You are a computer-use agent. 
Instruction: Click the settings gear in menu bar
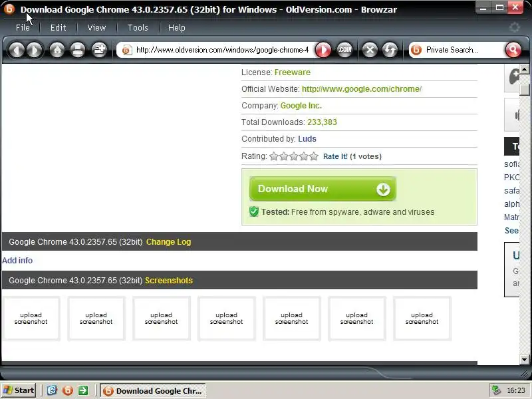pyautogui.click(x=515, y=27)
